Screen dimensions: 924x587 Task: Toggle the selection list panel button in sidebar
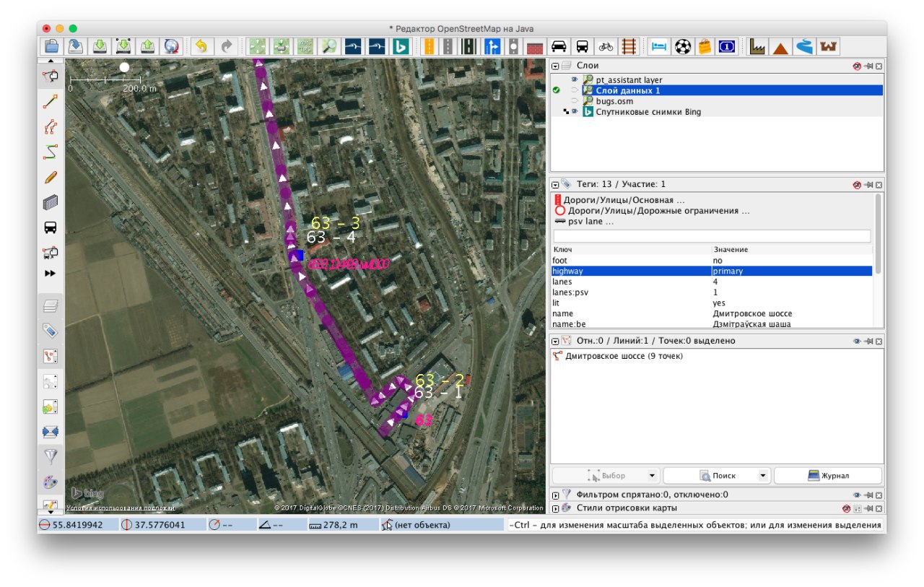point(51,356)
